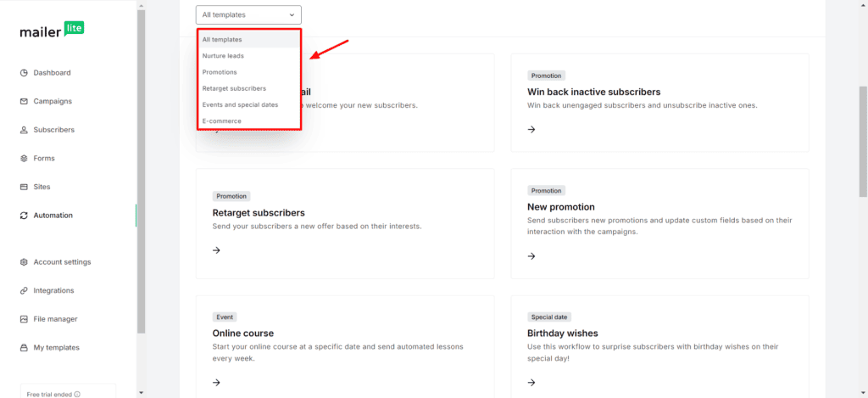Pick Events and special dates option
The width and height of the screenshot is (868, 398).
pyautogui.click(x=248, y=104)
